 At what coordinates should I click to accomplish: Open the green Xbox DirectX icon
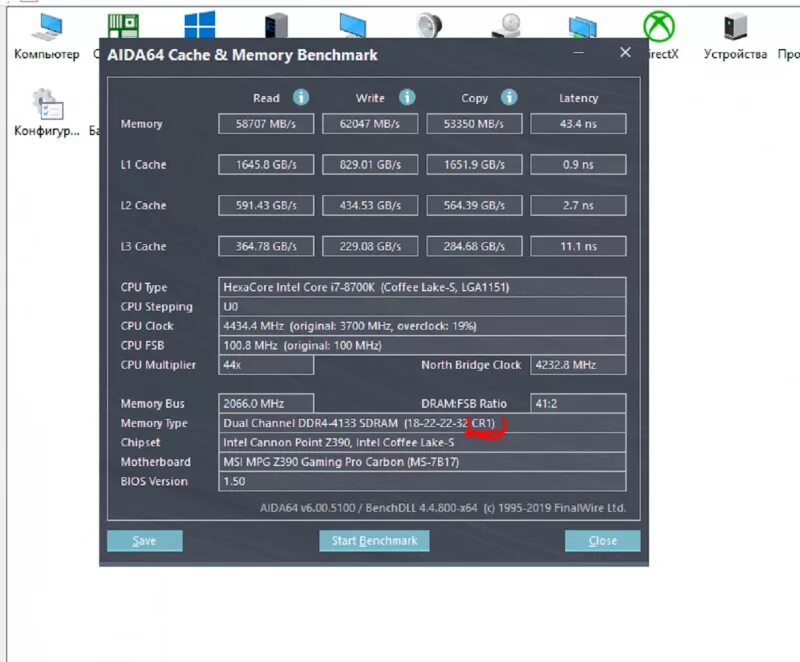[x=659, y=27]
